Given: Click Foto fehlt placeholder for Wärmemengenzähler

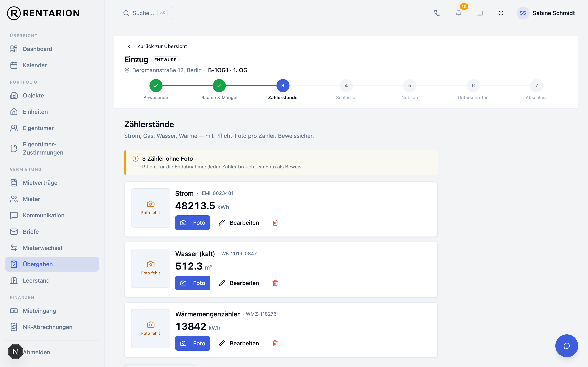Looking at the screenshot, I should [151, 328].
